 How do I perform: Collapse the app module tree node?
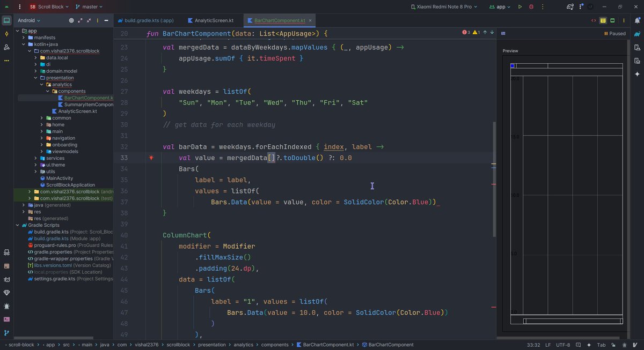pyautogui.click(x=17, y=31)
